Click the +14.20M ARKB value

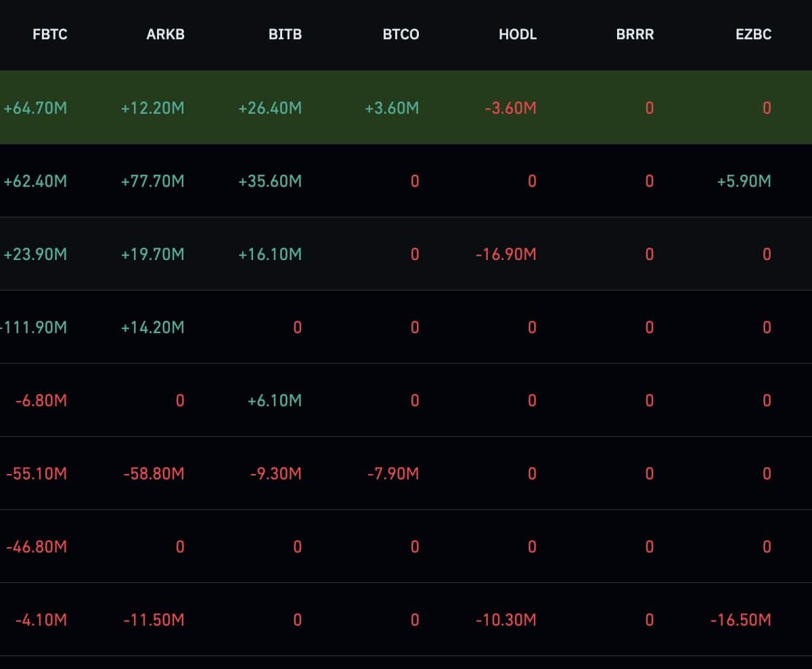[x=152, y=327]
